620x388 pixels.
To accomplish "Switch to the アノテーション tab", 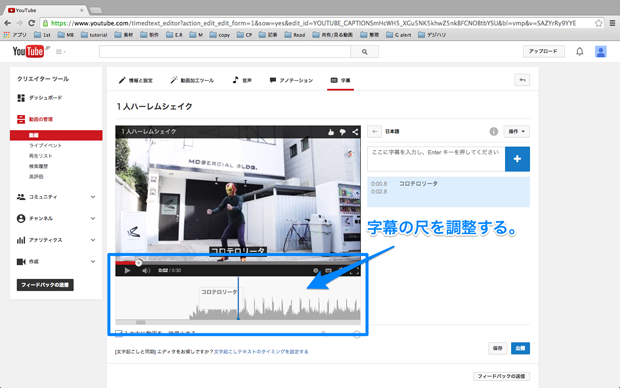I will point(291,80).
